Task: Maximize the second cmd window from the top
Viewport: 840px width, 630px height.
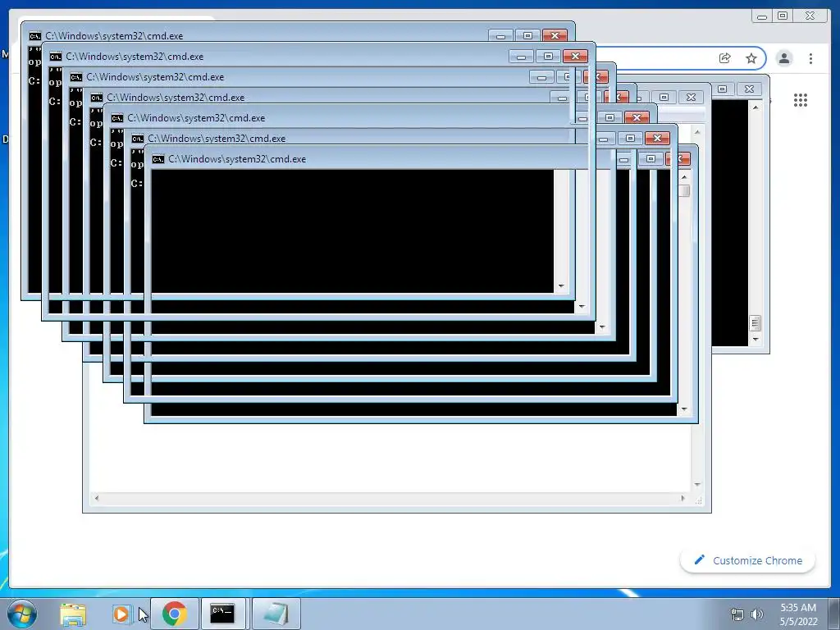Action: [x=548, y=57]
